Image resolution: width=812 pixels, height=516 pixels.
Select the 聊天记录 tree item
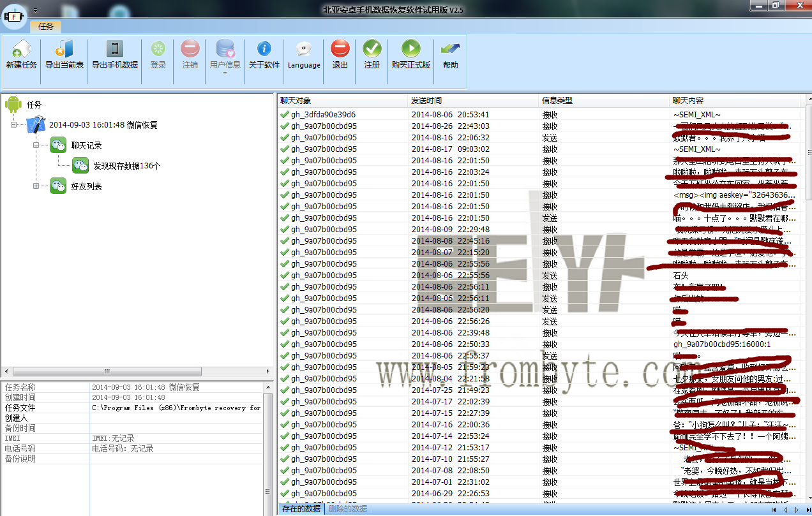(x=86, y=145)
